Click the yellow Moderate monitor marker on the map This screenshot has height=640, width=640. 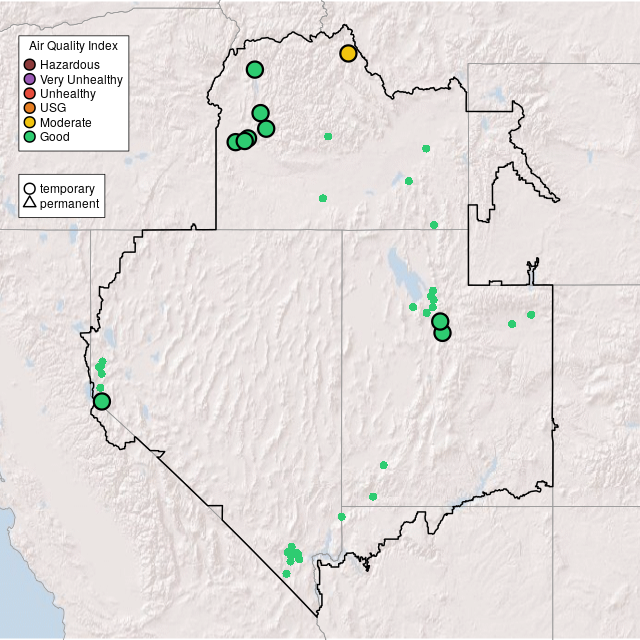tap(348, 53)
